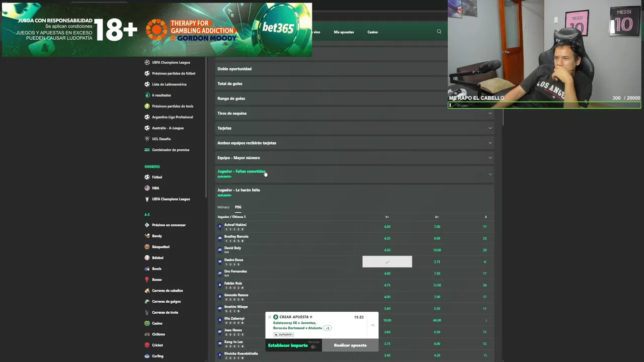Open the Carreras de trote icon
Screen dimensions: 644x362
pos(147,312)
